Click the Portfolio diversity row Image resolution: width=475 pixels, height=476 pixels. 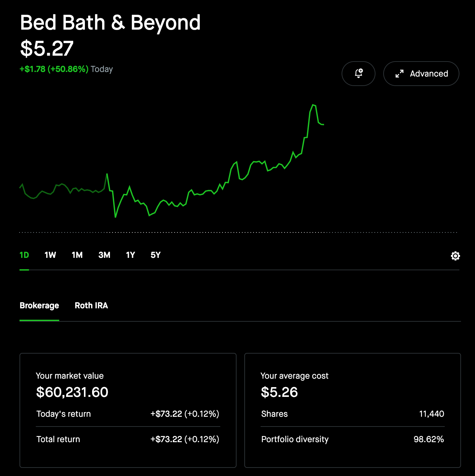pyautogui.click(x=352, y=439)
